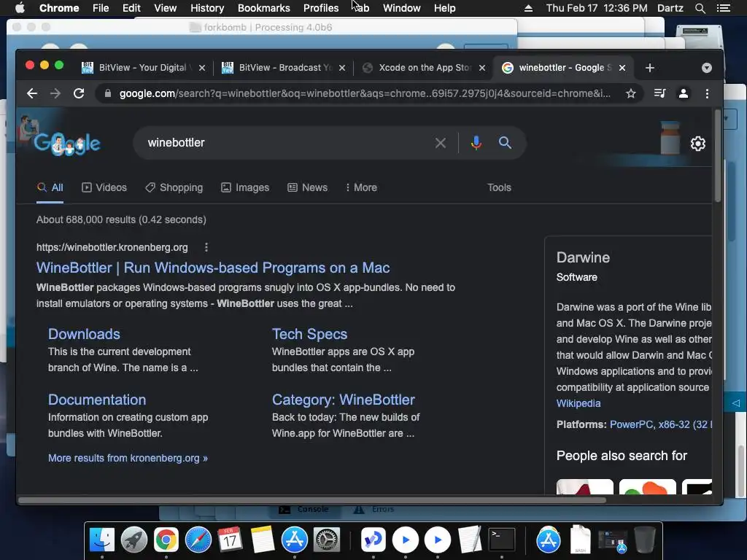
Task: Click the horizontal scrollbar of Chrome window
Action: [x=312, y=500]
